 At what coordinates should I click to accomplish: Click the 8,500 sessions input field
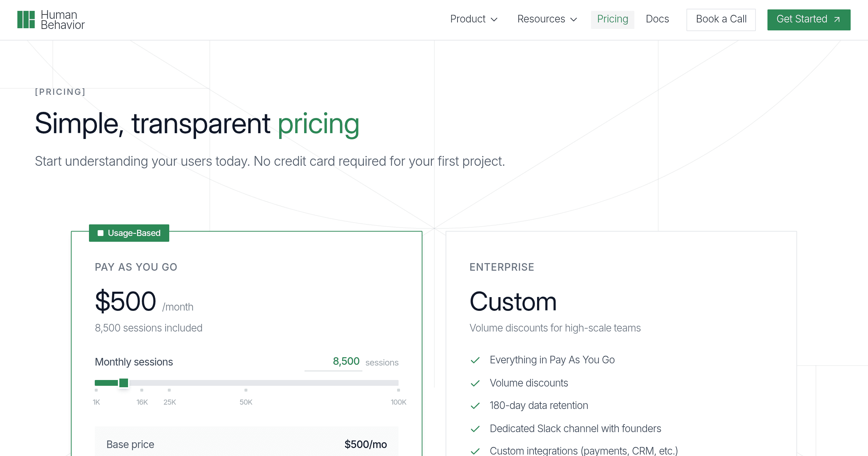(x=333, y=362)
